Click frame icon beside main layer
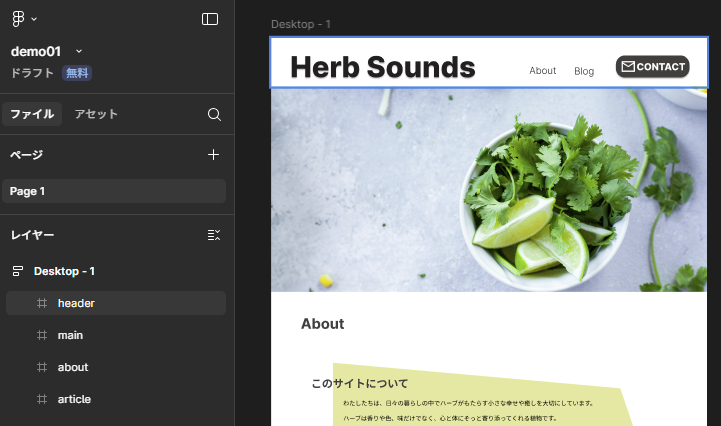 point(42,335)
